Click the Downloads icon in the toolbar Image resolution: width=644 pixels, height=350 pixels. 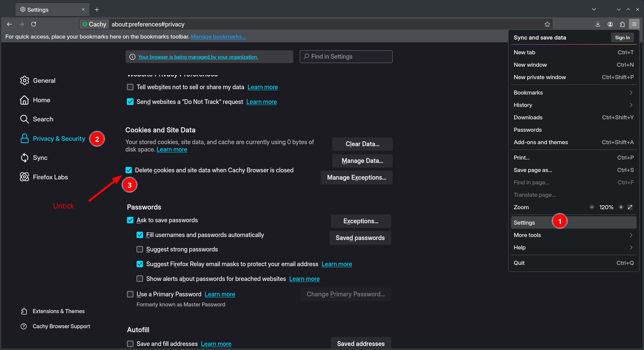pyautogui.click(x=598, y=24)
